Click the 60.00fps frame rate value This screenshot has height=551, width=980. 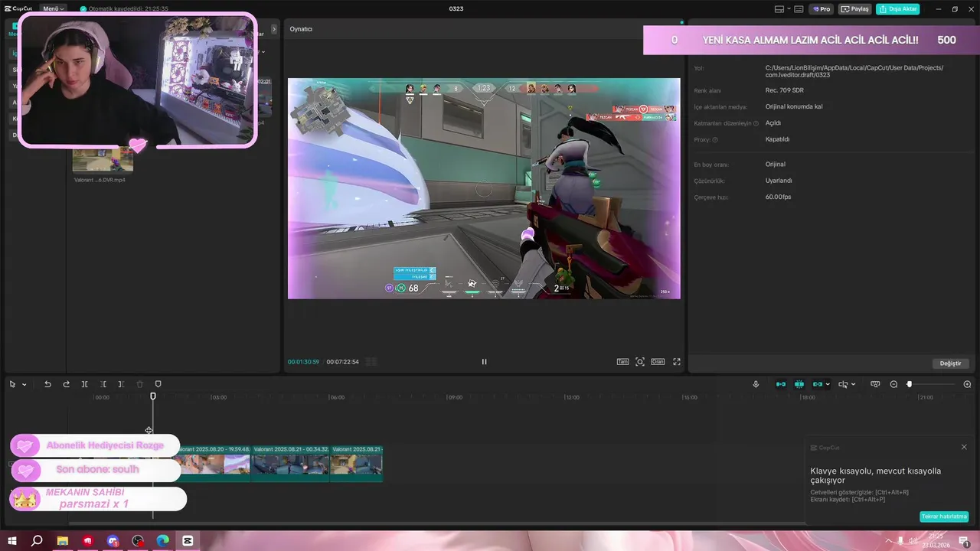(778, 197)
